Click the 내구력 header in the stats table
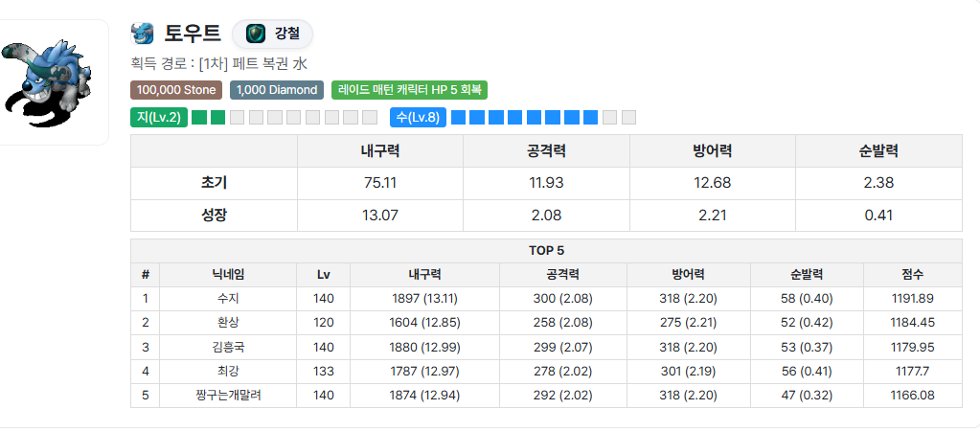Screen dimensions: 980x432 coord(380,151)
